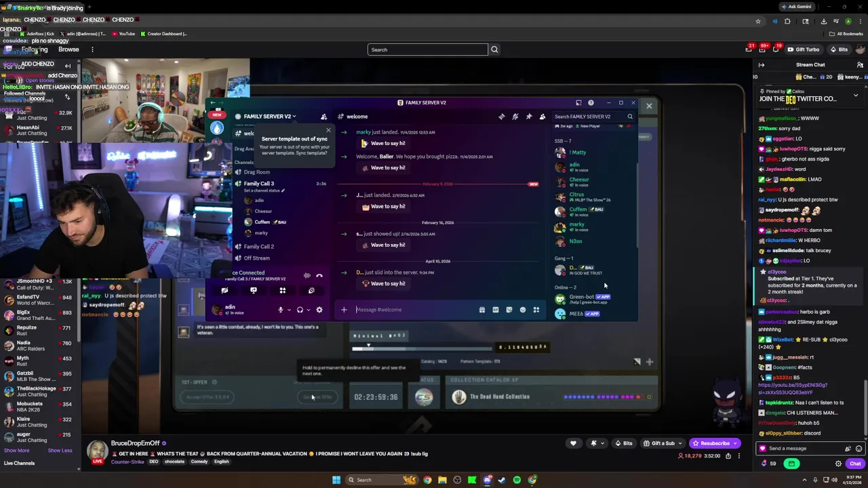Viewport: 868px width, 488px height.
Task: Expand Discord headphone output options arrow
Action: pos(309,310)
